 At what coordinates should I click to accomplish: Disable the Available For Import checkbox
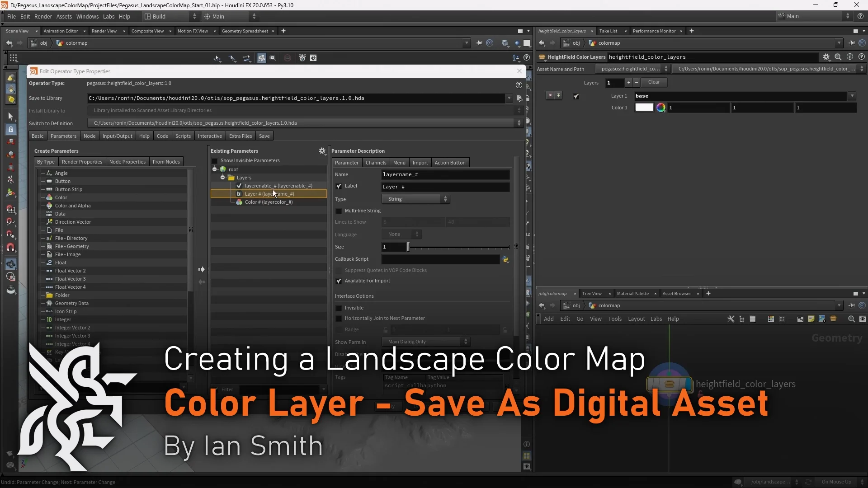[339, 281]
